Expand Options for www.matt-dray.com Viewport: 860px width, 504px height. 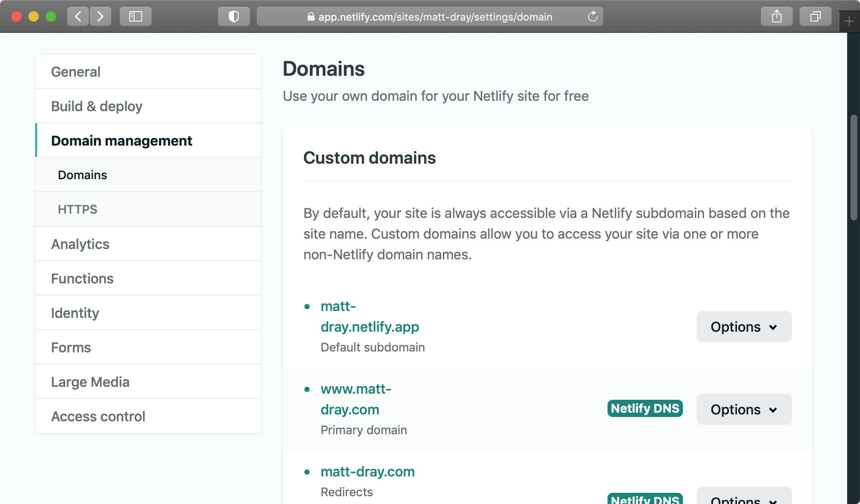coord(744,409)
